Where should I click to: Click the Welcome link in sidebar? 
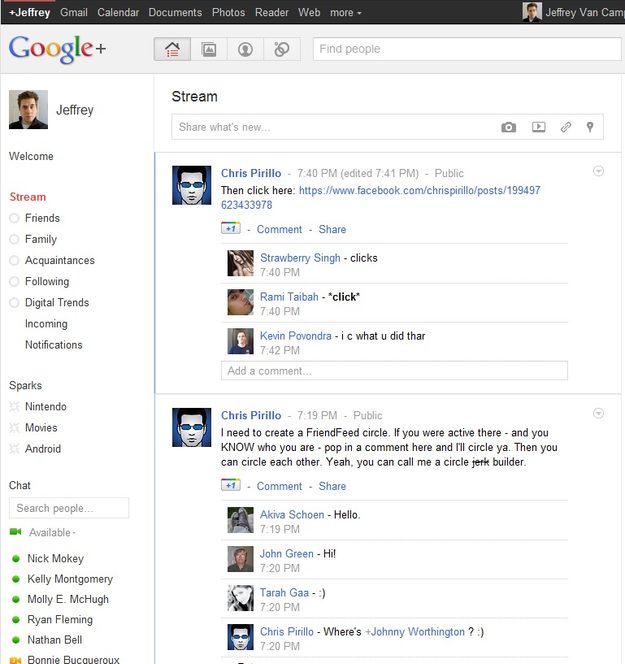[x=31, y=156]
